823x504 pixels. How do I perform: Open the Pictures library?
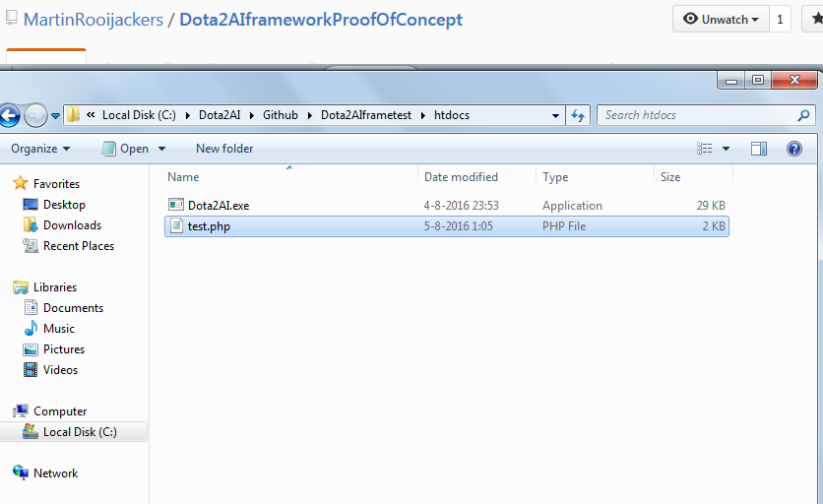64,349
